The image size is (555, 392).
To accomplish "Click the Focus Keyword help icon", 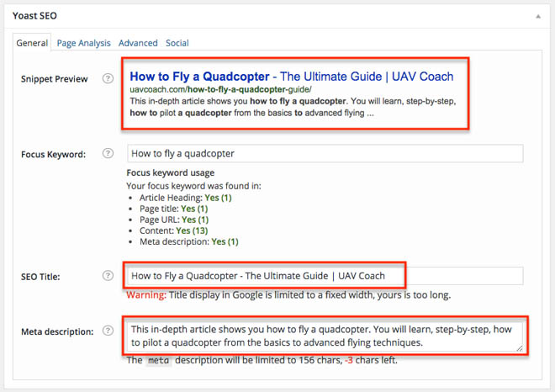I will (108, 153).
